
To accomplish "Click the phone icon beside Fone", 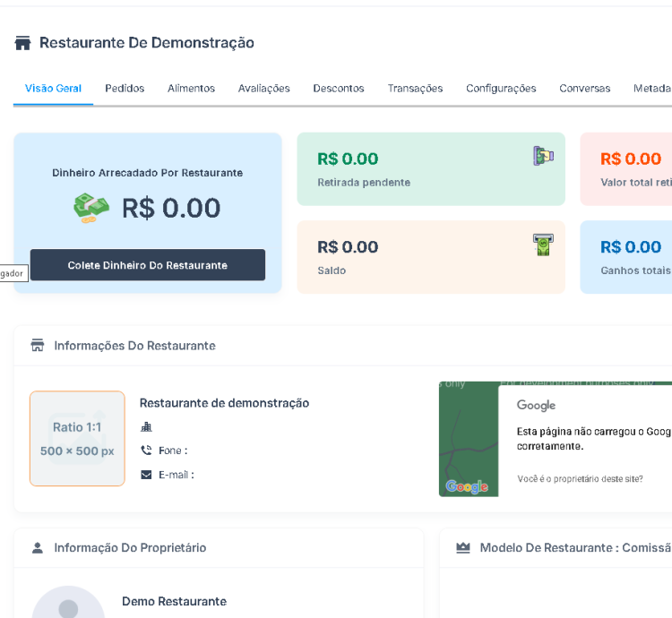I will (146, 451).
